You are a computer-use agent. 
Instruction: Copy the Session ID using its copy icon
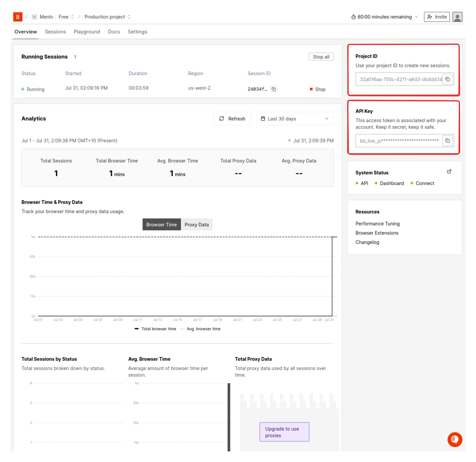coord(274,89)
